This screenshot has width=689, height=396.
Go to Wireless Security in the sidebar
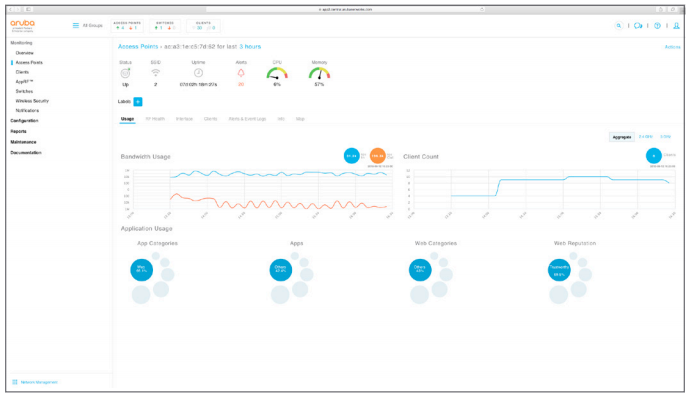[32, 101]
